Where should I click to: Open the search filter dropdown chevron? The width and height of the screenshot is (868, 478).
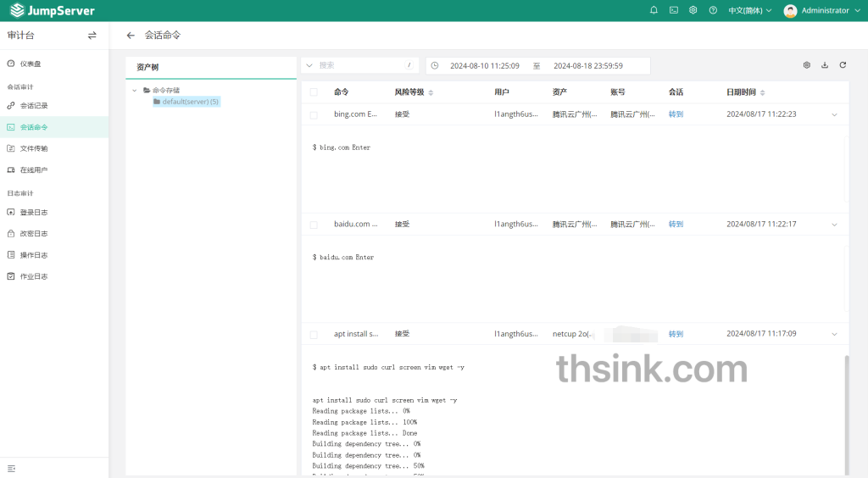click(x=309, y=65)
